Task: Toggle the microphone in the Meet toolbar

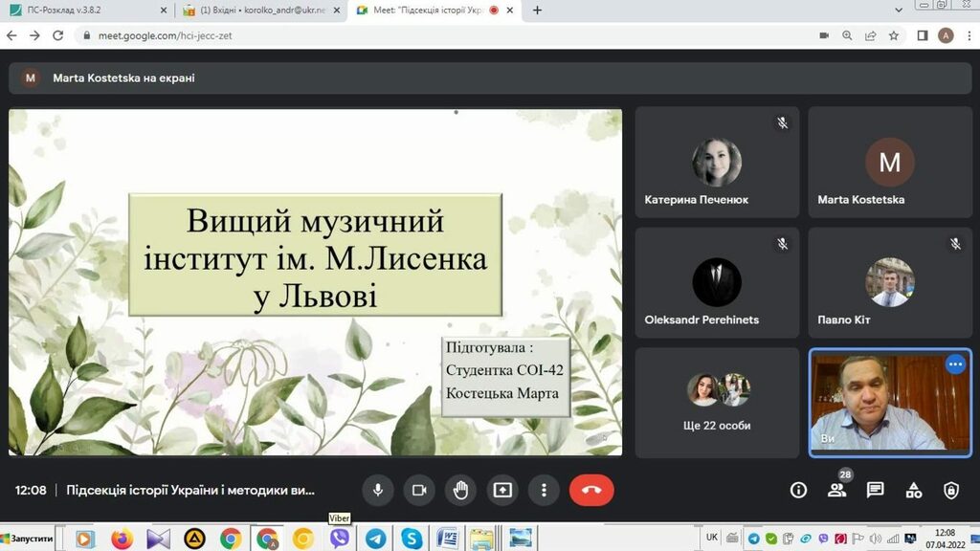Action: (378, 490)
